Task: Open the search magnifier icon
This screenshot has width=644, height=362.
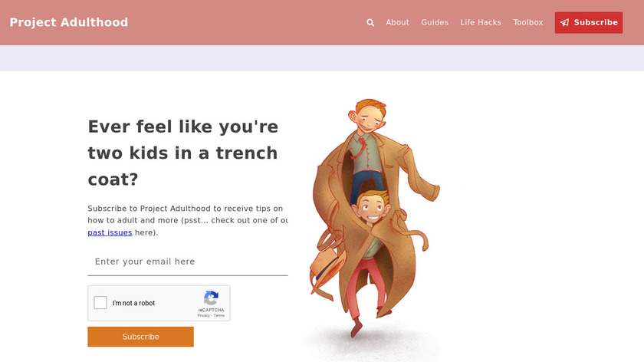Action: tap(370, 22)
